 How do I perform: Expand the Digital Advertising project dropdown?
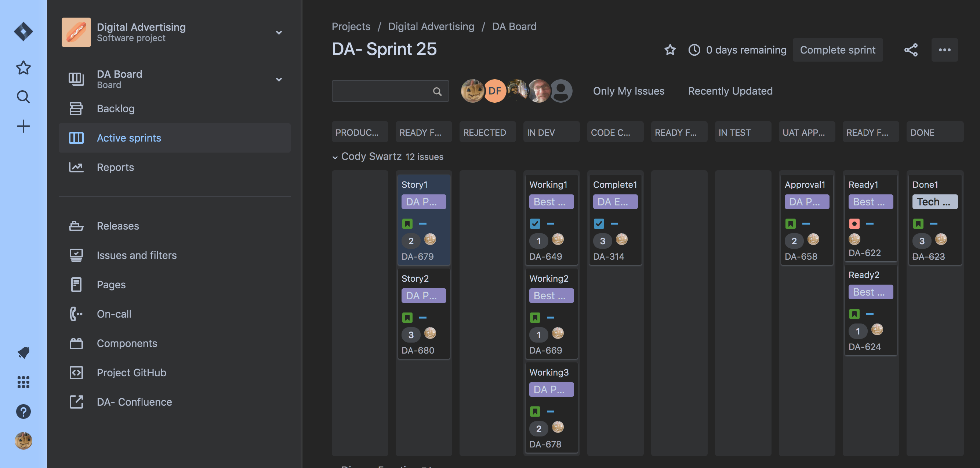(279, 32)
